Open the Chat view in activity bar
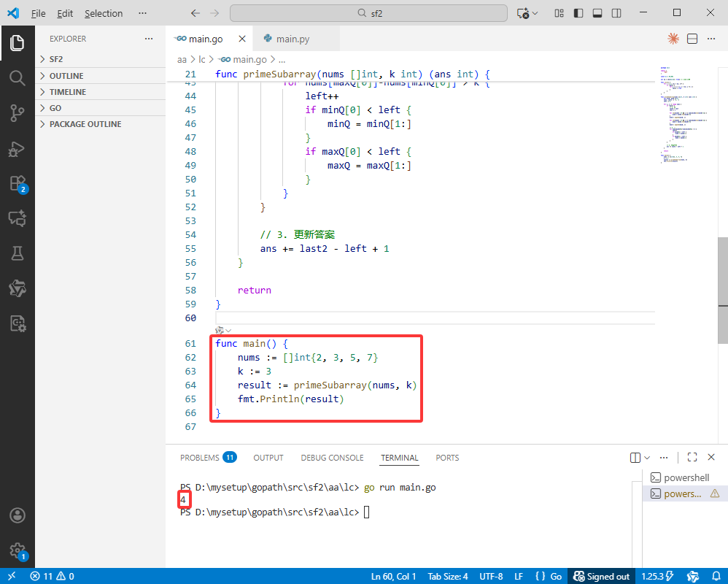The width and height of the screenshot is (728, 584). (18, 218)
